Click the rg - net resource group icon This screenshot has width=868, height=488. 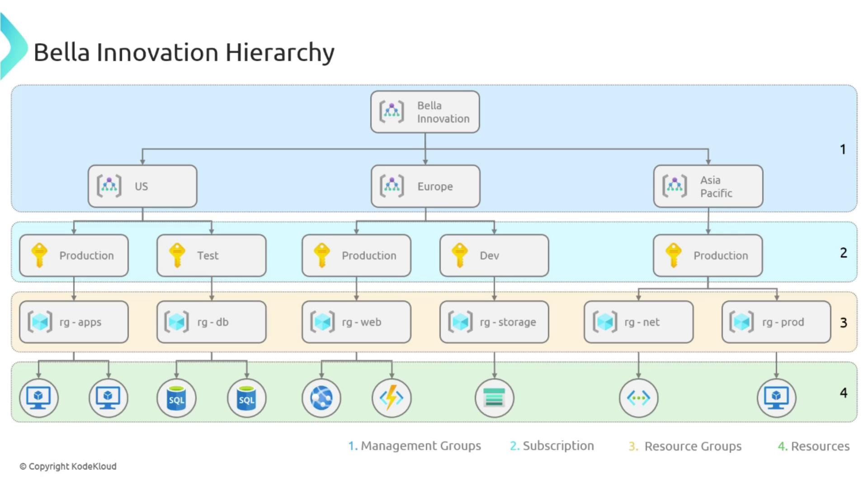pos(605,322)
